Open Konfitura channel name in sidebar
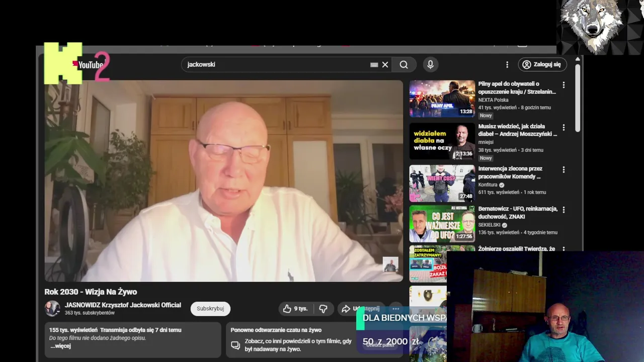The width and height of the screenshot is (644, 362). 488,185
